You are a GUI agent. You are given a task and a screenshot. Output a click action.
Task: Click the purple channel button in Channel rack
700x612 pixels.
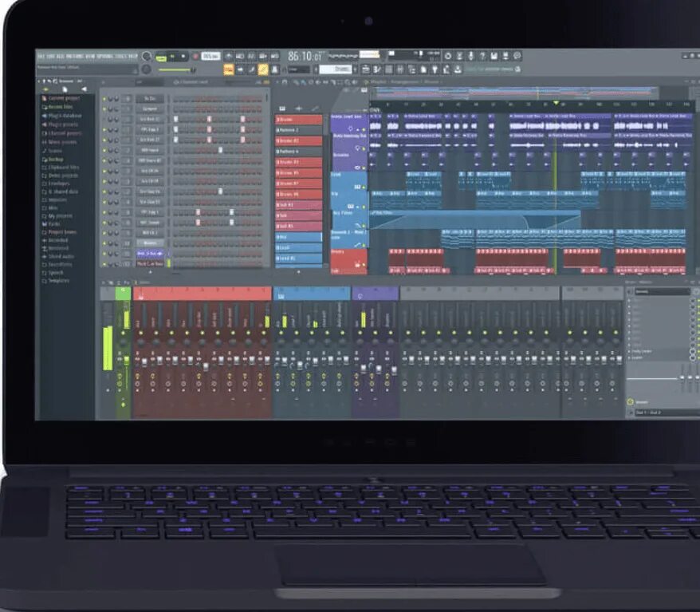(x=150, y=254)
